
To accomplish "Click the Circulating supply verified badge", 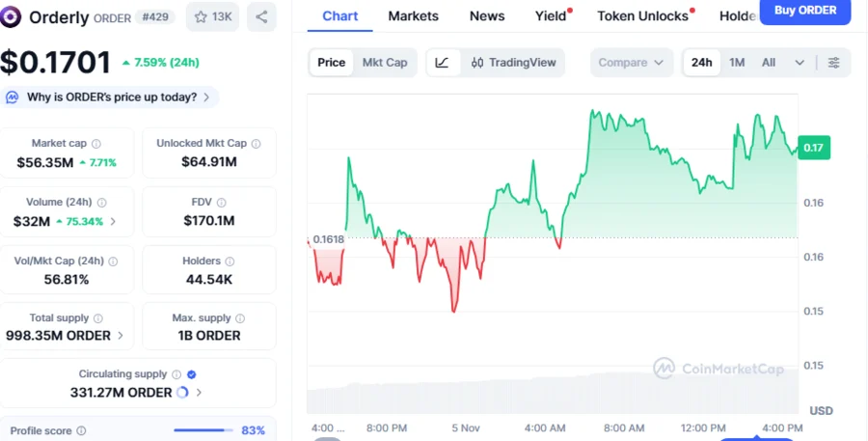I will click(x=191, y=374).
